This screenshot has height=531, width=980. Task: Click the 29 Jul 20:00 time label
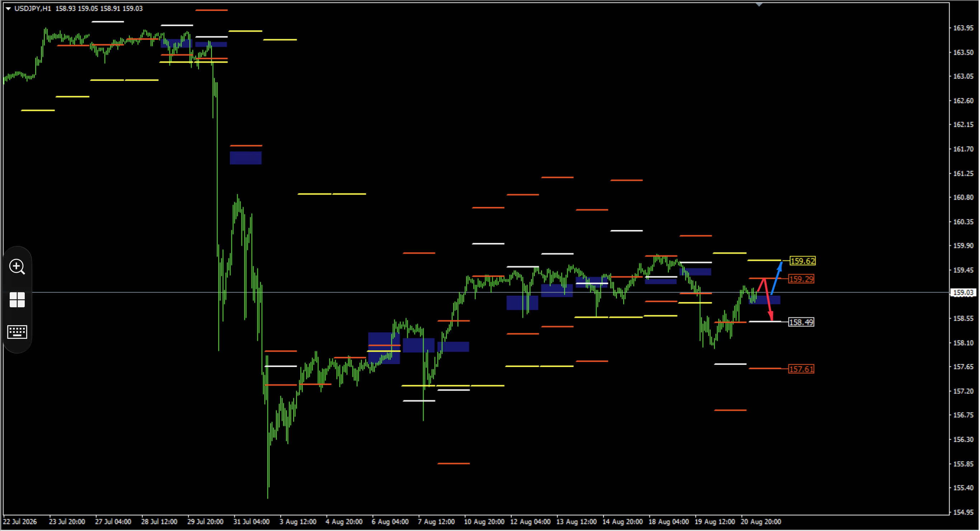[x=206, y=522]
